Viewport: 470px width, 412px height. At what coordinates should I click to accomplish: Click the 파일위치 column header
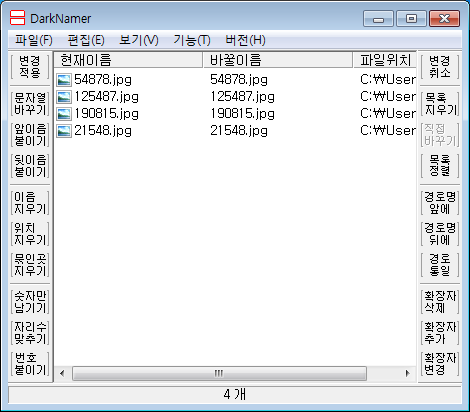385,60
